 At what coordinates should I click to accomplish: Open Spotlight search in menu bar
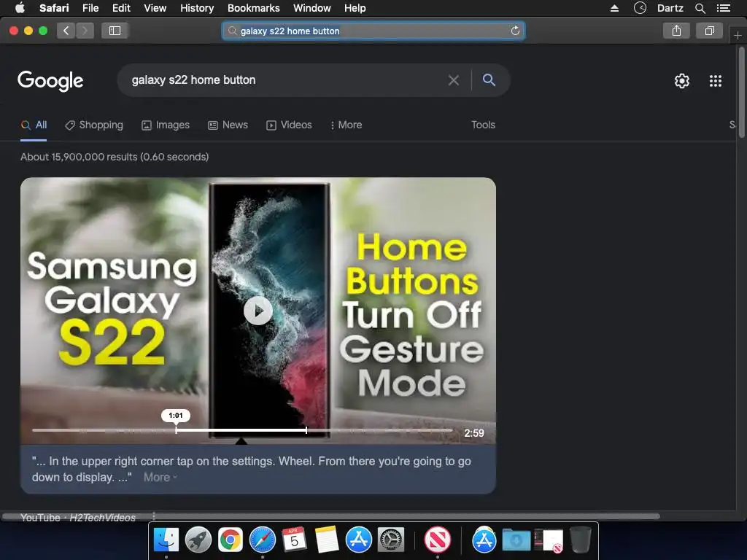point(700,8)
